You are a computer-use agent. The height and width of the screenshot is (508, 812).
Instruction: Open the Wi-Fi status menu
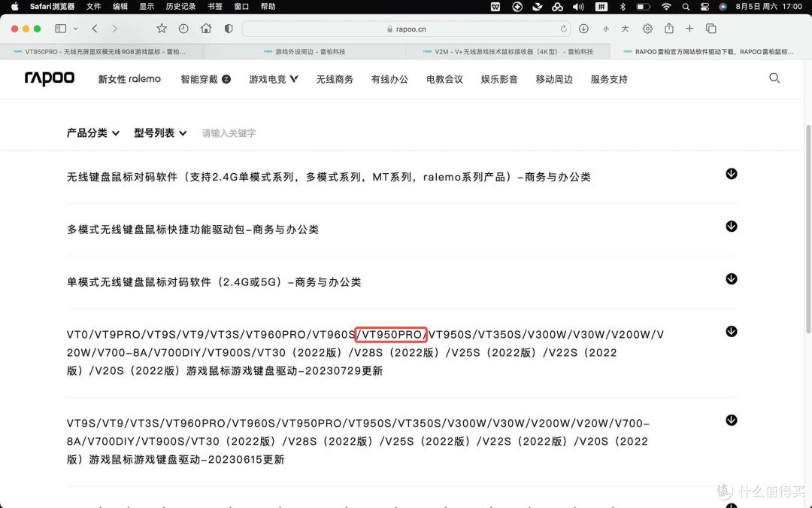pyautogui.click(x=666, y=7)
